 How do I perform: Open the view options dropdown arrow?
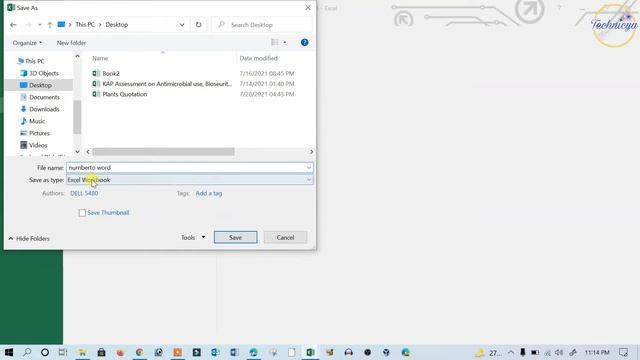(285, 42)
